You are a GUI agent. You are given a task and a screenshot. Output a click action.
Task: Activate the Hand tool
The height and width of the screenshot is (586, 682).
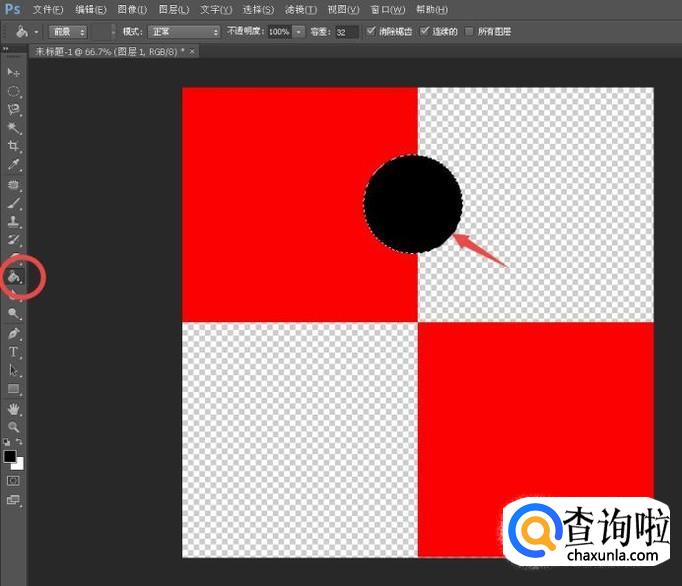pos(14,408)
